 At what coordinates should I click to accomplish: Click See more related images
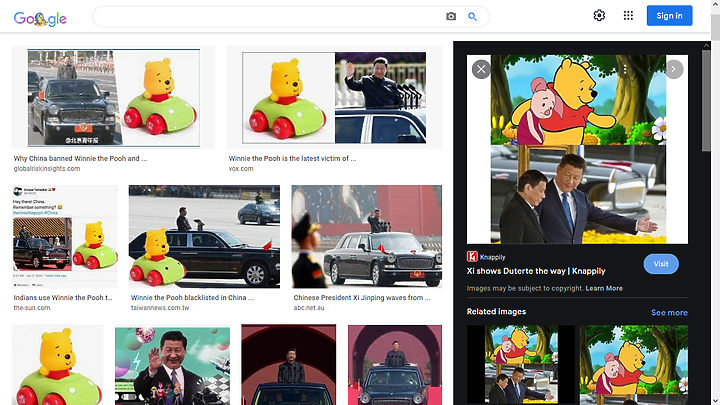coord(669,313)
